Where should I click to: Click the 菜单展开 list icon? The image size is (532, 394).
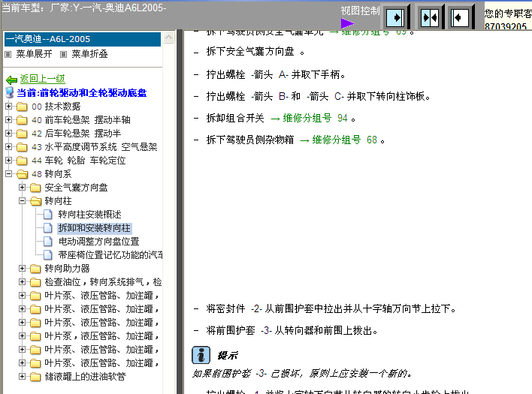[8, 54]
